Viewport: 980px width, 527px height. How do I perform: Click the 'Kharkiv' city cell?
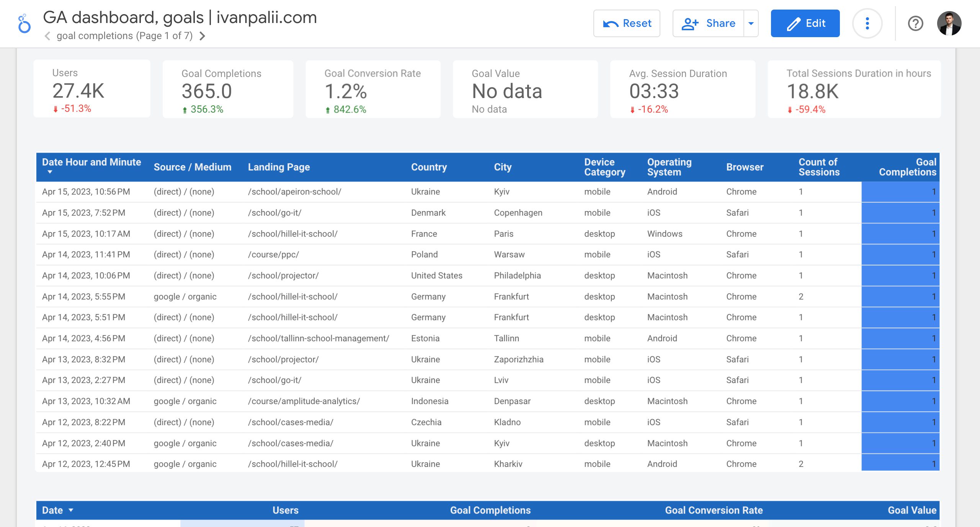(x=508, y=464)
